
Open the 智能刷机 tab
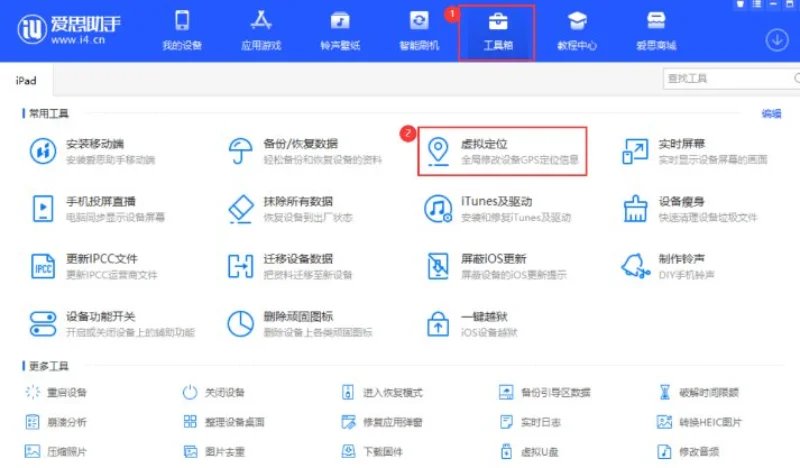coord(419,31)
